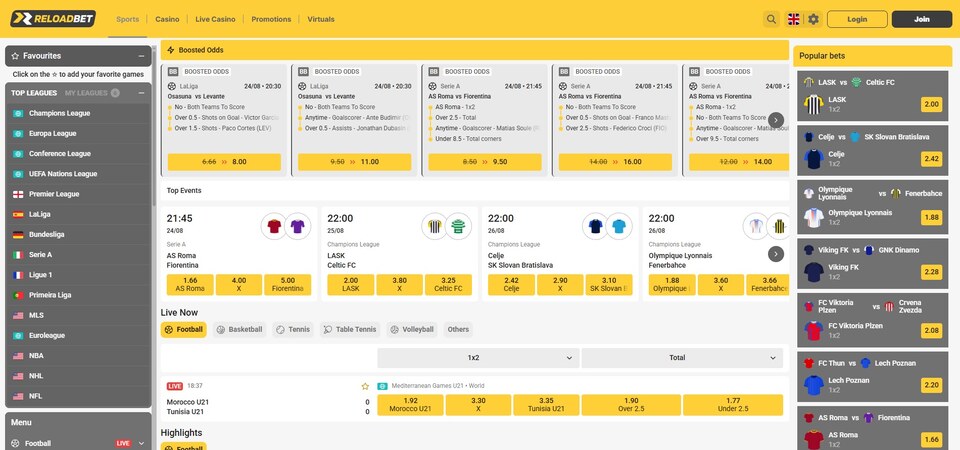Click LASK striped jersey in Top Events

435,227
